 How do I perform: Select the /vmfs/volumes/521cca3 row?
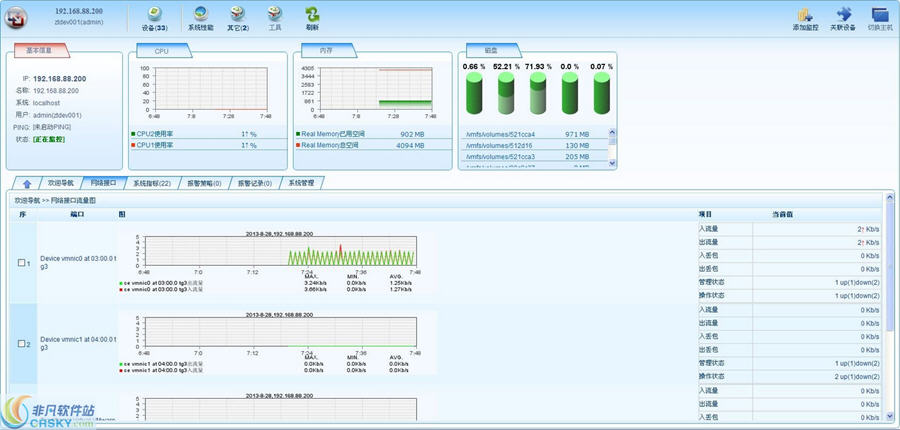point(534,156)
